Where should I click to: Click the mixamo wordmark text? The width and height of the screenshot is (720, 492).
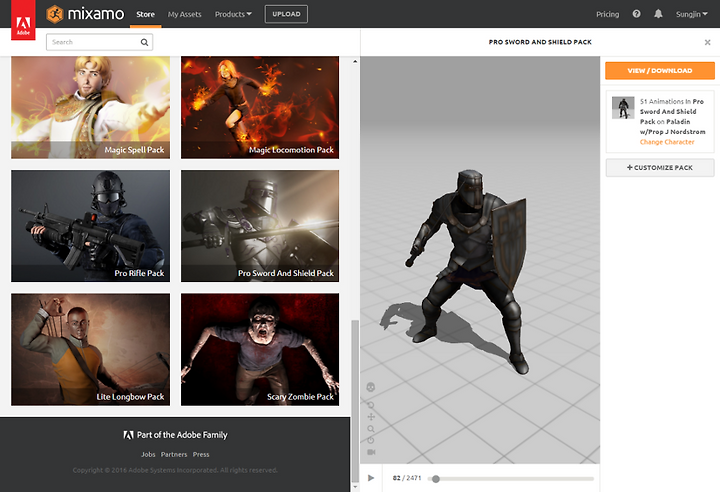pos(96,14)
